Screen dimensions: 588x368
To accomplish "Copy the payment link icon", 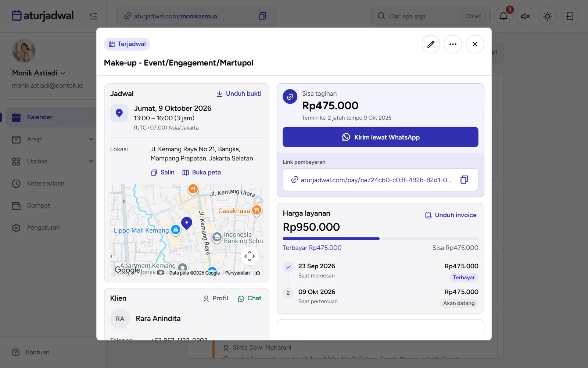I will [464, 180].
